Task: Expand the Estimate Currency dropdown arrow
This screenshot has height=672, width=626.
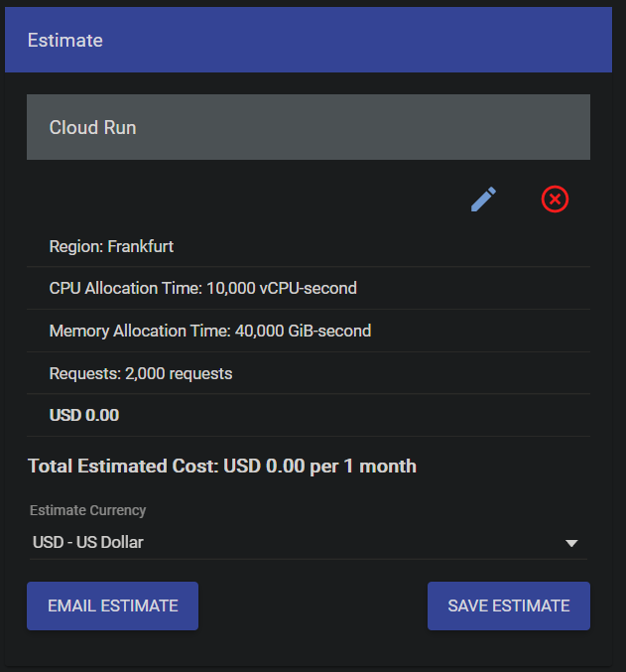Action: point(571,543)
